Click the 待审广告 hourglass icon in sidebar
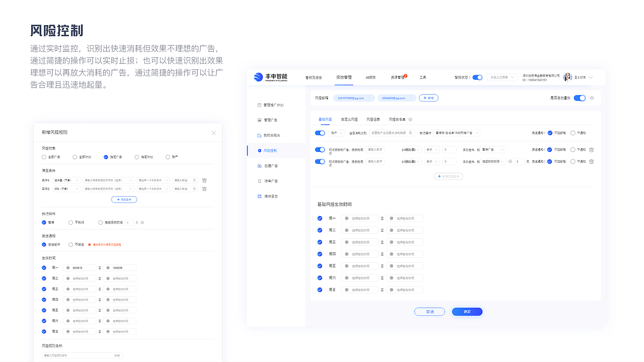The width and height of the screenshot is (644, 362). tap(260, 180)
